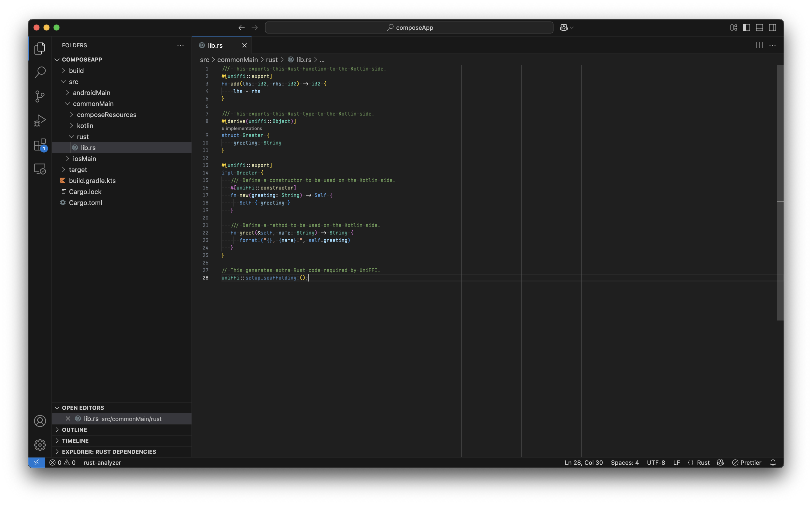Click the 6 implementations code lens

pos(241,128)
